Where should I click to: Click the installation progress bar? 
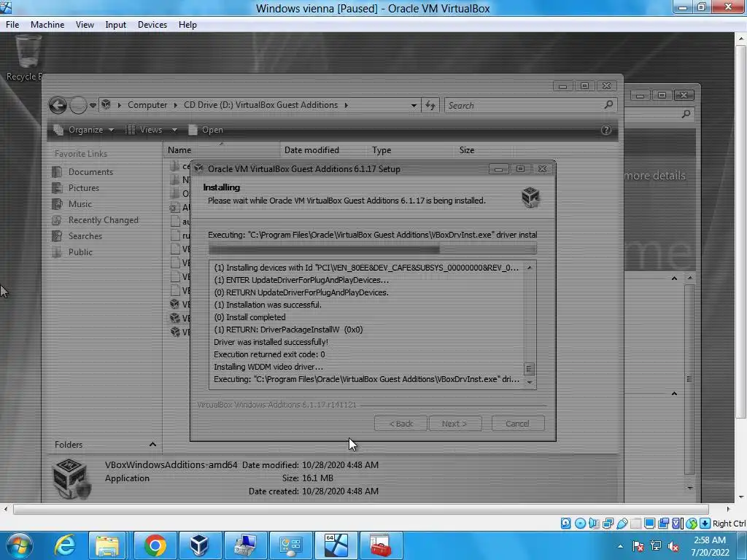point(372,249)
